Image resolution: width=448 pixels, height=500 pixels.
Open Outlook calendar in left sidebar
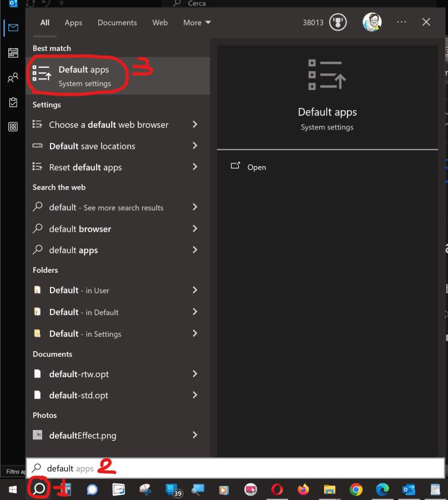tap(13, 53)
